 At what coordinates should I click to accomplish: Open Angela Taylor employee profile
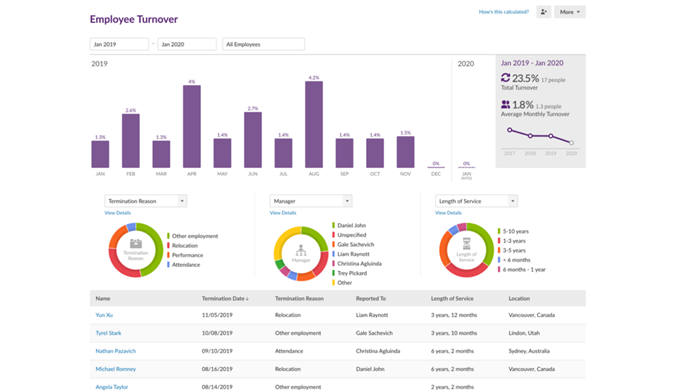(112, 387)
